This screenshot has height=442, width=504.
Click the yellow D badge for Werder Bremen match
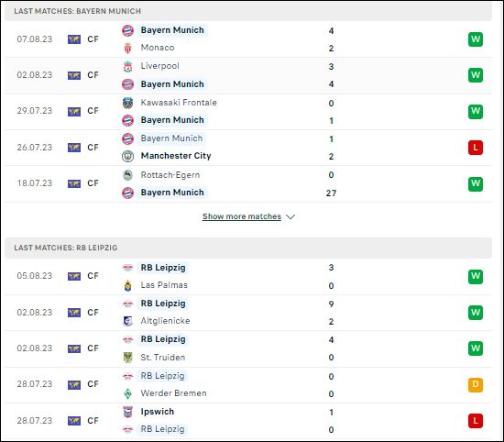pos(476,385)
